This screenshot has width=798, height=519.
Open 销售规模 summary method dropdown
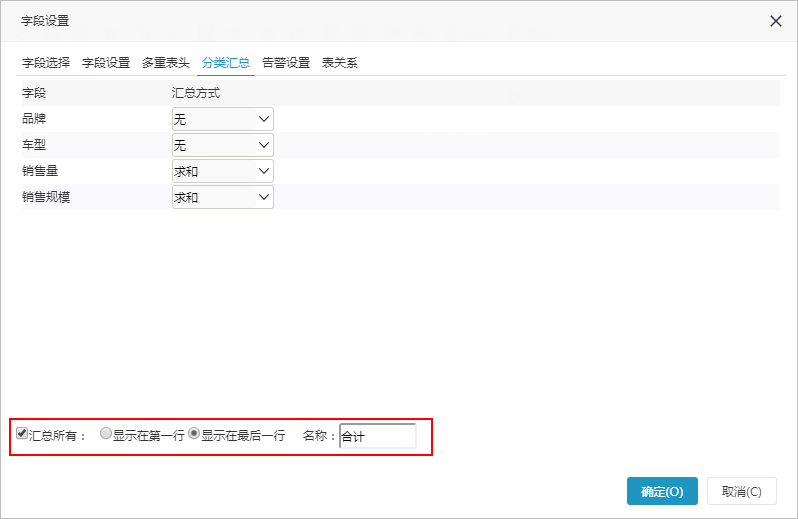coord(223,197)
